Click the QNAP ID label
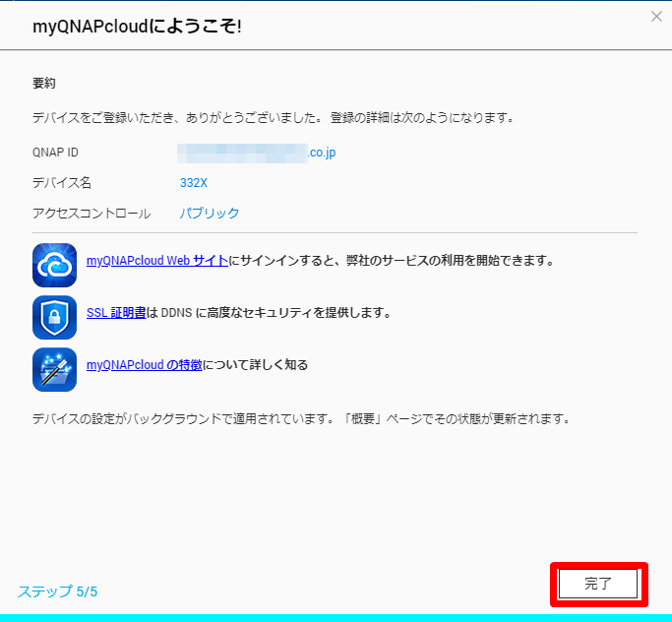Image resolution: width=672 pixels, height=622 pixels. (55, 153)
